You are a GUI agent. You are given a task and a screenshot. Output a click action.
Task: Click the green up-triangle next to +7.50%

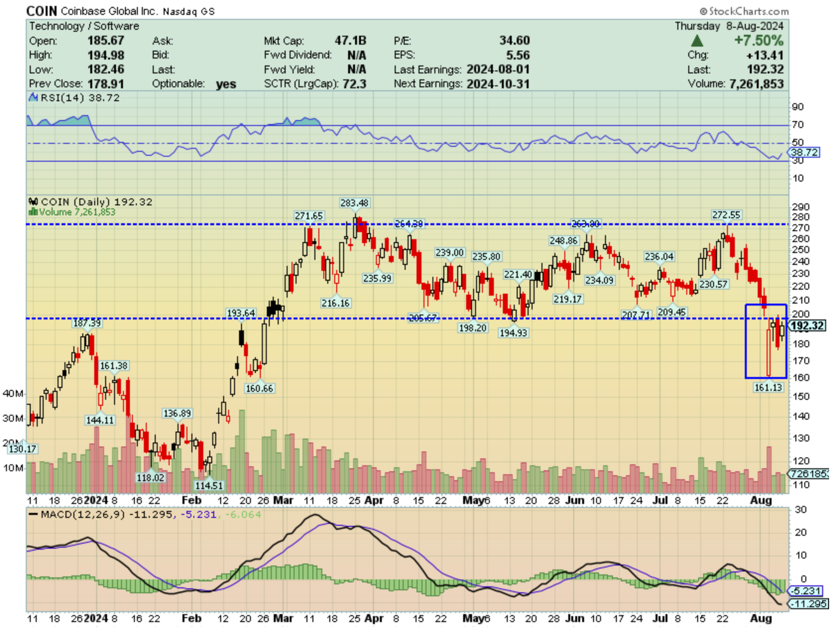pyautogui.click(x=697, y=41)
